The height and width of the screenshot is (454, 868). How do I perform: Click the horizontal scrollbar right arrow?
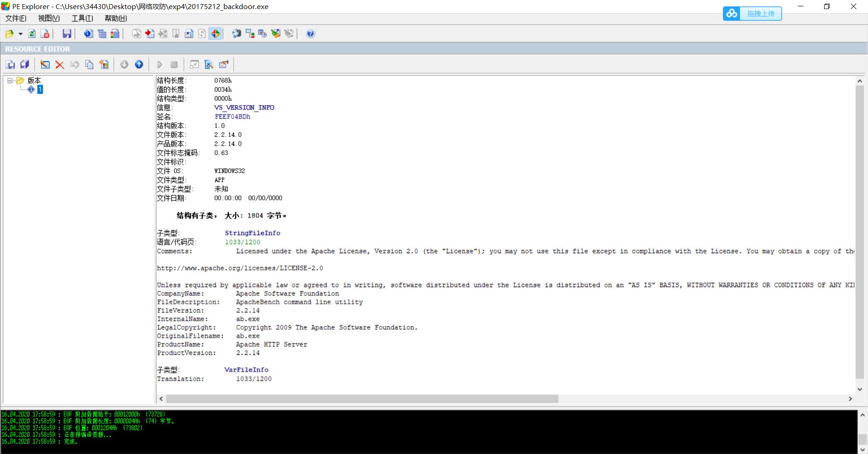pyautogui.click(x=850, y=399)
